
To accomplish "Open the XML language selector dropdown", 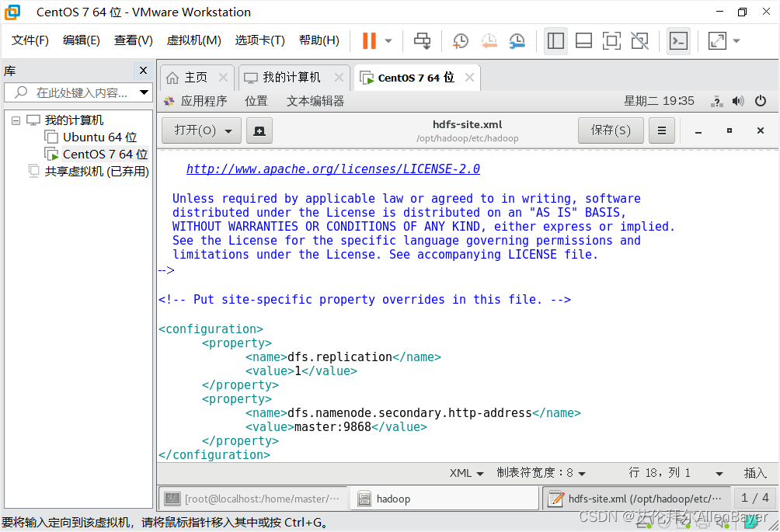I will (x=466, y=473).
